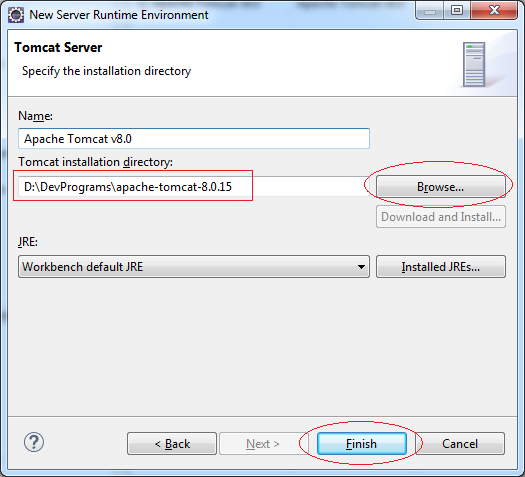This screenshot has height=477, width=525.
Task: Close the dialog with the red X
Action: pyautogui.click(x=494, y=11)
